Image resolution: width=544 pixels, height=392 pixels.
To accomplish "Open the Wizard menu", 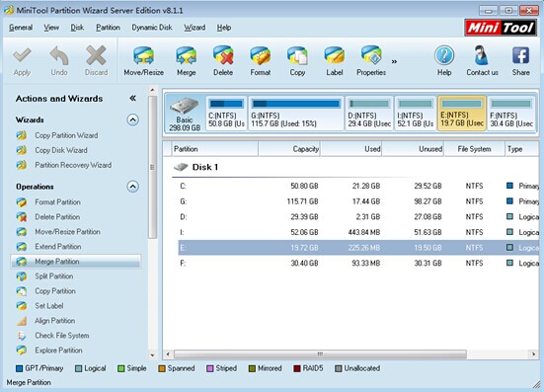I will [x=194, y=28].
